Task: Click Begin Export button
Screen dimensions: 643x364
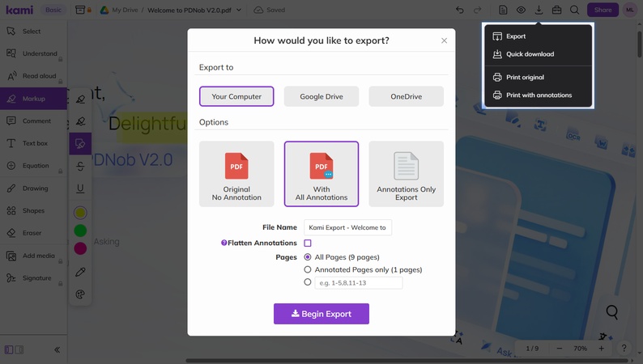Action: (x=321, y=314)
